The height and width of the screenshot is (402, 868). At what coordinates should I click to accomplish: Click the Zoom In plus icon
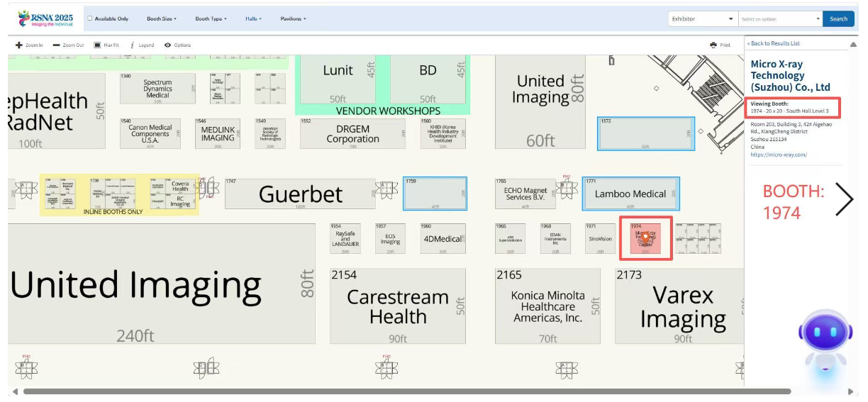(x=19, y=45)
